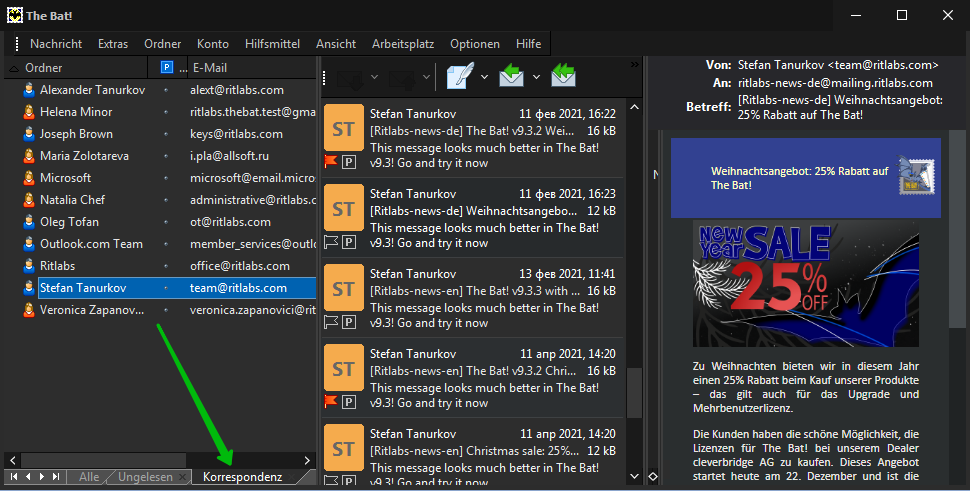Viewport: 970px width, 491px height.
Task: Open dropdown arrow next to Send mail icon
Action: point(426,77)
